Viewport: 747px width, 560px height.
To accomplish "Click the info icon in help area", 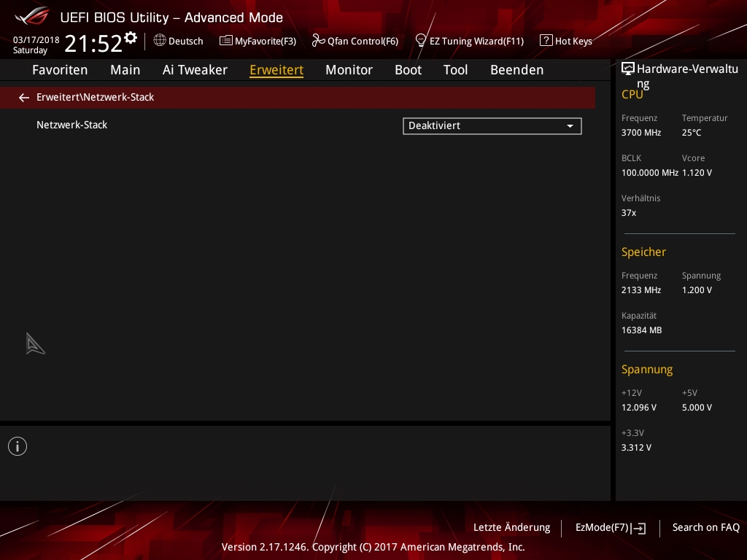I will [18, 446].
